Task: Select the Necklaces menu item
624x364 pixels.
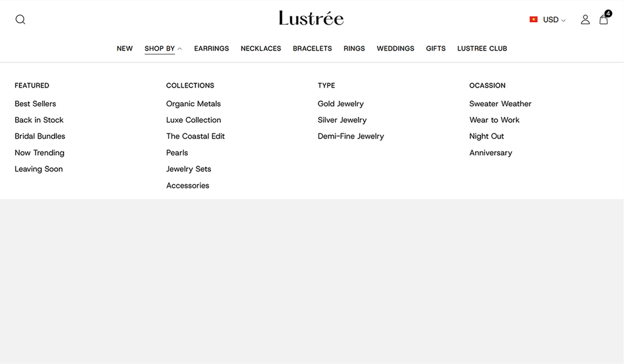Action: [x=261, y=48]
